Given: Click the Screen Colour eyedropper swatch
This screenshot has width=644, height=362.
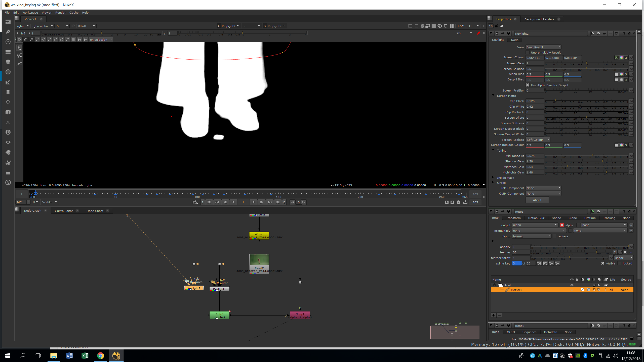Looking at the screenshot, I should (x=617, y=58).
